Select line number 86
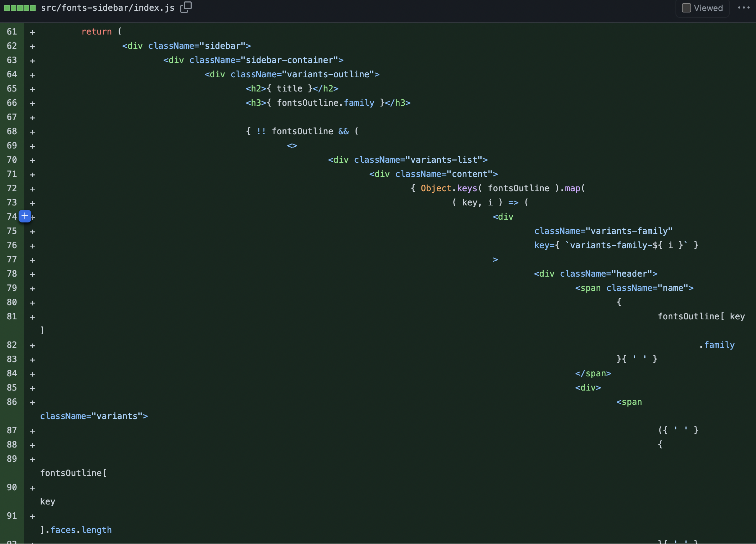756x544 pixels. point(12,402)
